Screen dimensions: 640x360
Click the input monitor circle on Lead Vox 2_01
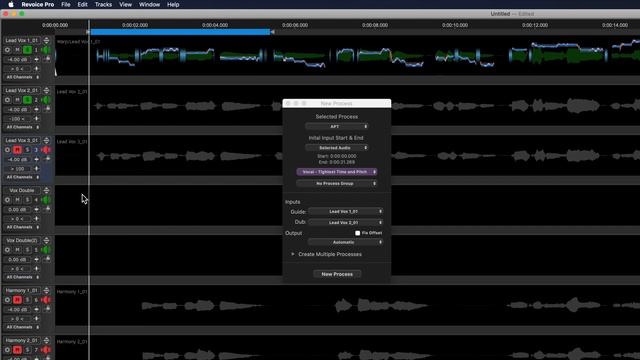7,100
